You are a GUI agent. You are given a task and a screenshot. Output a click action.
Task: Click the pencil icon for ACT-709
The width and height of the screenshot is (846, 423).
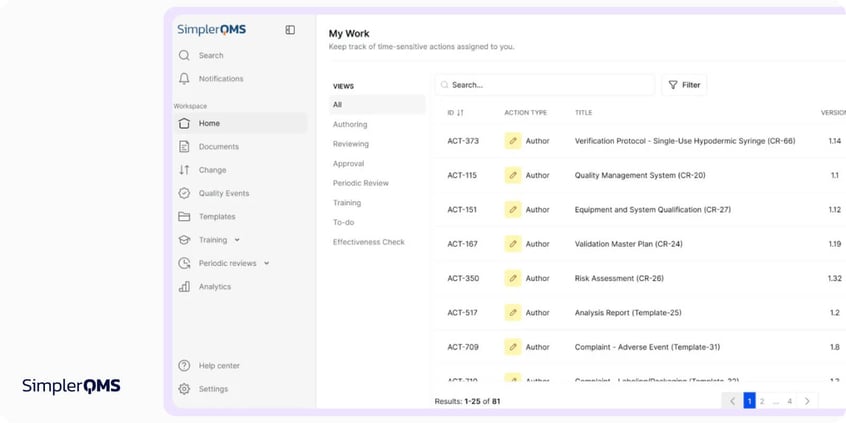point(513,347)
